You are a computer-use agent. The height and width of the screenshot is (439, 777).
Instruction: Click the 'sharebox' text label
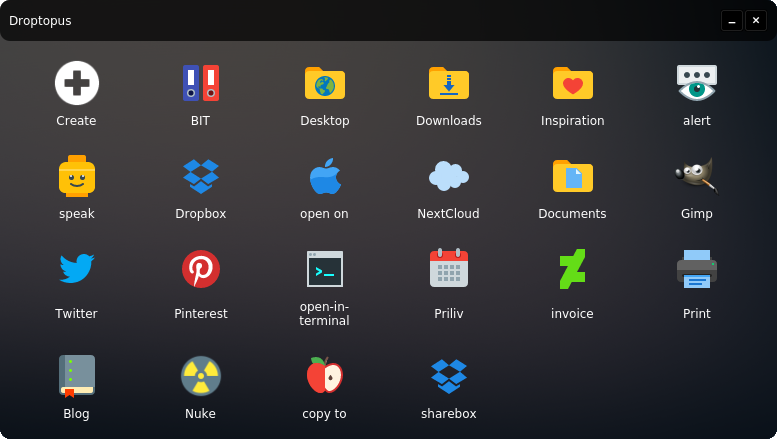click(x=448, y=413)
